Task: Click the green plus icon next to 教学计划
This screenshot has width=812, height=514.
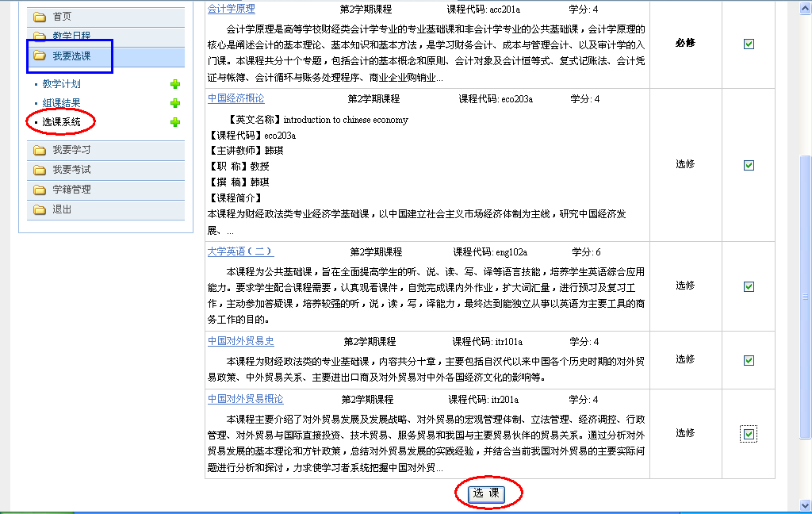Action: click(x=175, y=84)
